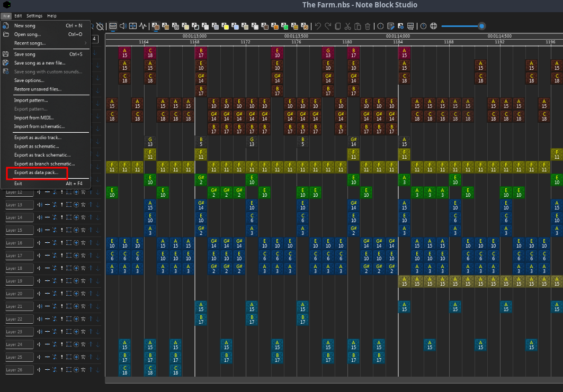The width and height of the screenshot is (563, 392).
Task: Select all notes in Layer 16
Action: click(69, 243)
